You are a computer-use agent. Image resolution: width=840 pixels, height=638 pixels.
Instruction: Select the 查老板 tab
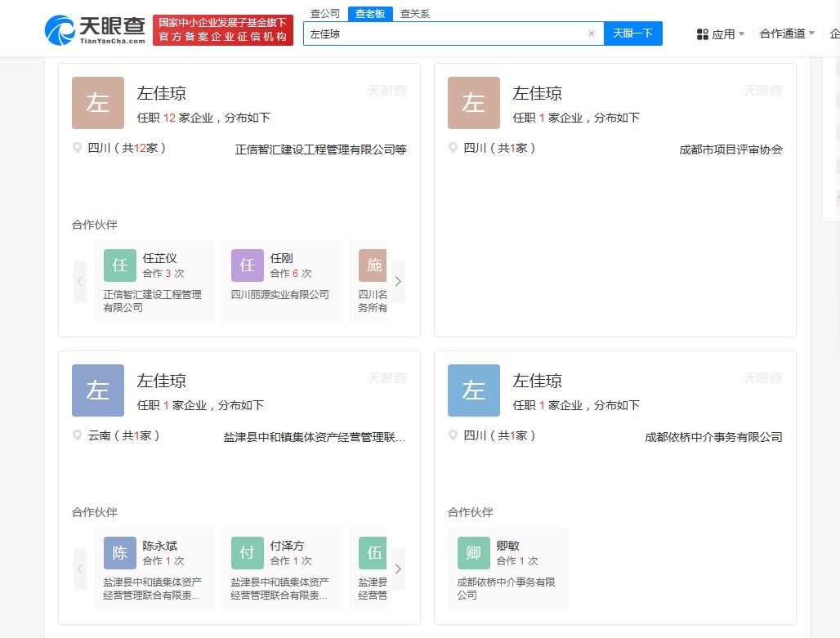tap(370, 14)
